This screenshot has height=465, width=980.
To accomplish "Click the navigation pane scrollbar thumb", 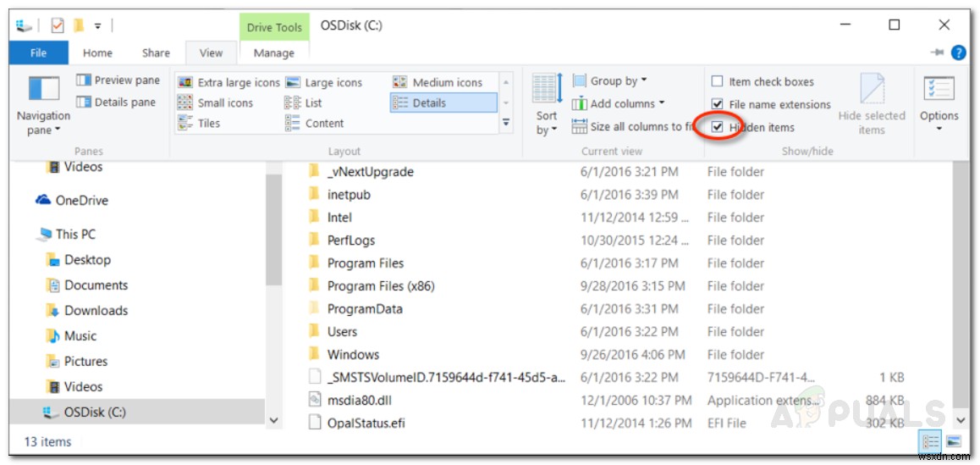I will [x=273, y=230].
